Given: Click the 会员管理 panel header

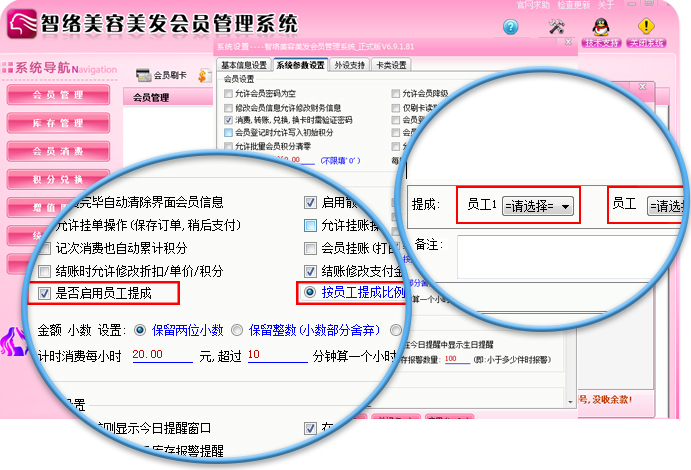Looking at the screenshot, I should [x=168, y=97].
